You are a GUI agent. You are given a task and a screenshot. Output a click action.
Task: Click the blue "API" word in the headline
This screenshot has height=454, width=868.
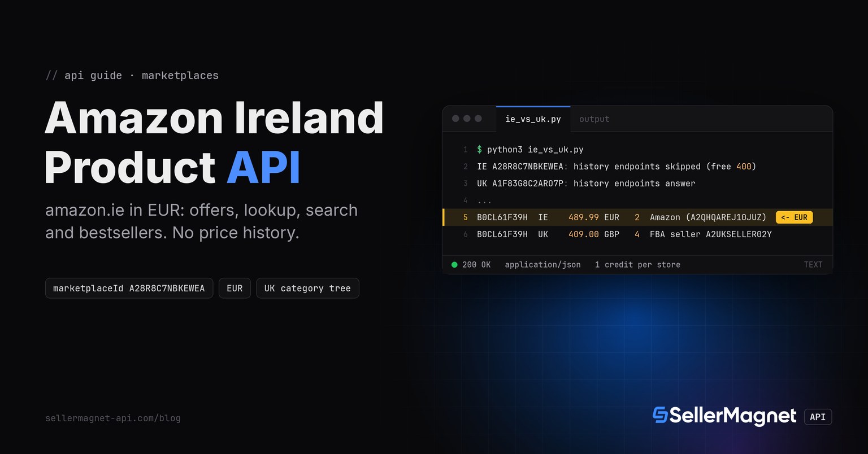tap(263, 168)
